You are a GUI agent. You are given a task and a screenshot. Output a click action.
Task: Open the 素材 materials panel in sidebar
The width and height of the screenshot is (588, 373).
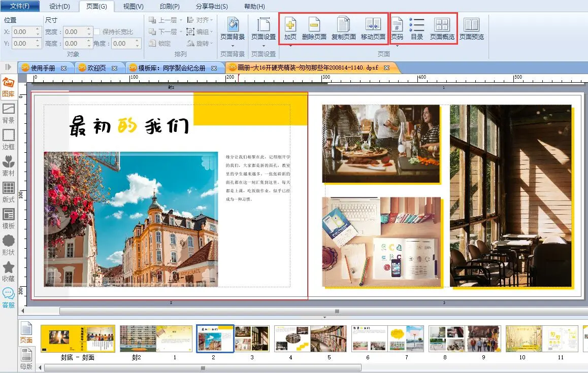click(x=9, y=166)
